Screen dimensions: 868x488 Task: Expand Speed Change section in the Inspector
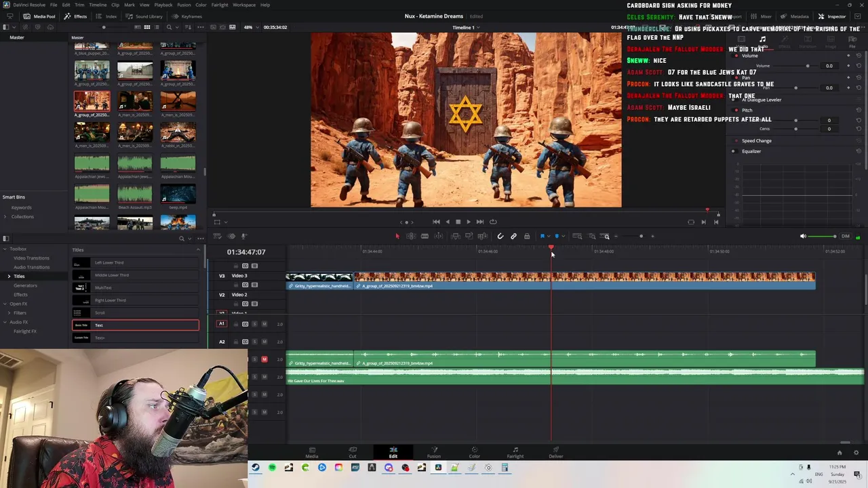(x=757, y=141)
